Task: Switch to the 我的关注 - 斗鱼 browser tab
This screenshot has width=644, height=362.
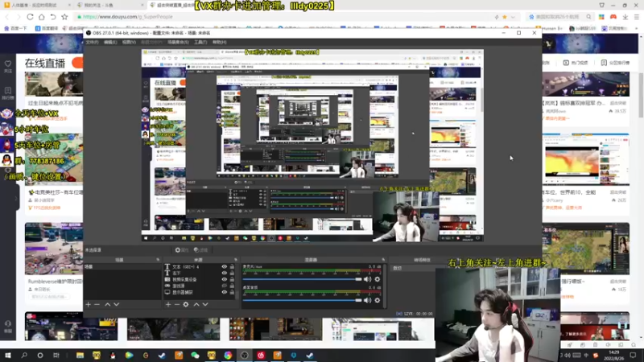Action: [x=110, y=5]
